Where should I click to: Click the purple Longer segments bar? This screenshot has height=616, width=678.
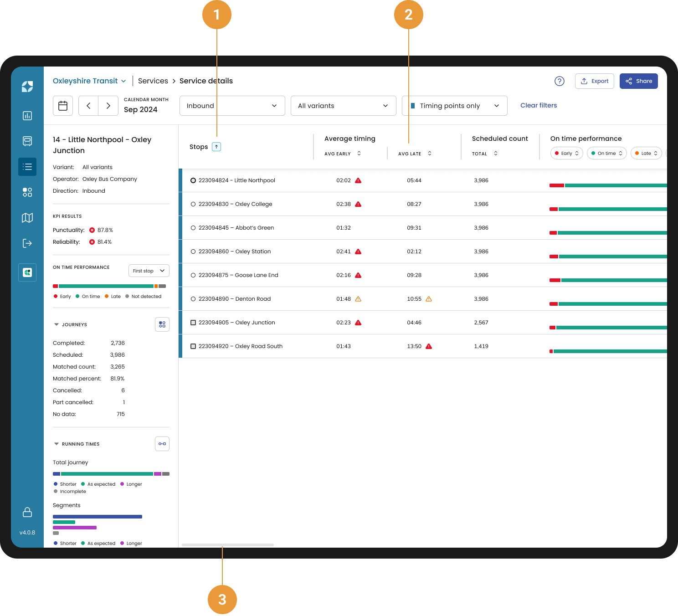pos(75,528)
